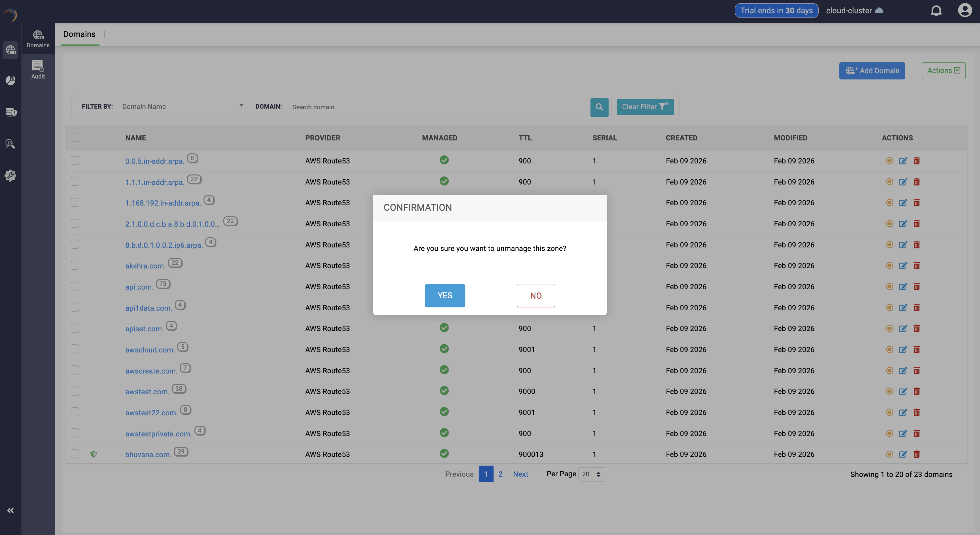Click the Search domain input field
Screen dimensions: 980x535
[437, 107]
